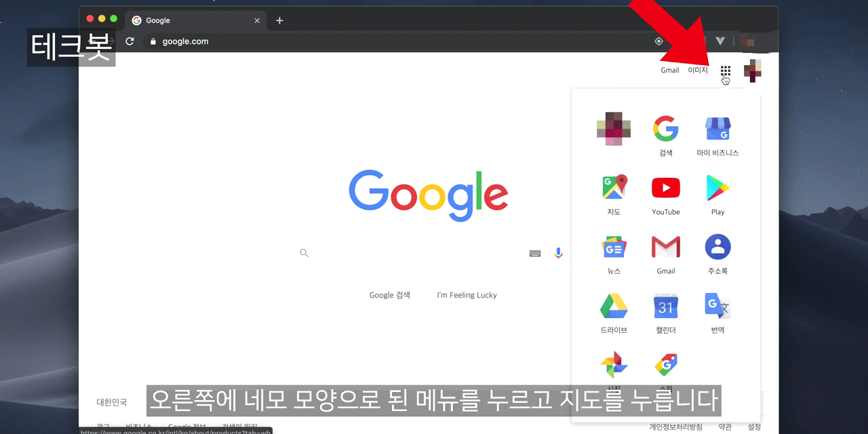
Task: Close the Google tab
Action: [x=257, y=20]
